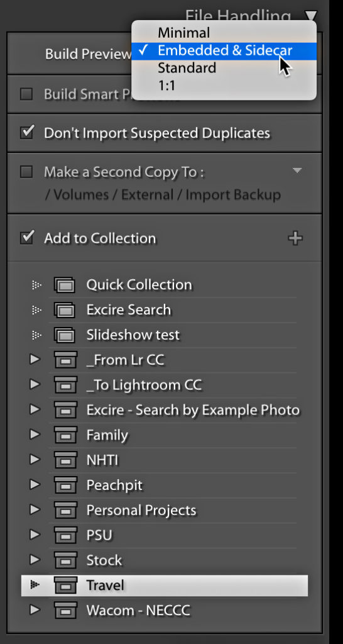Click the Quick Collection icon
The image size is (343, 644).
point(65,285)
